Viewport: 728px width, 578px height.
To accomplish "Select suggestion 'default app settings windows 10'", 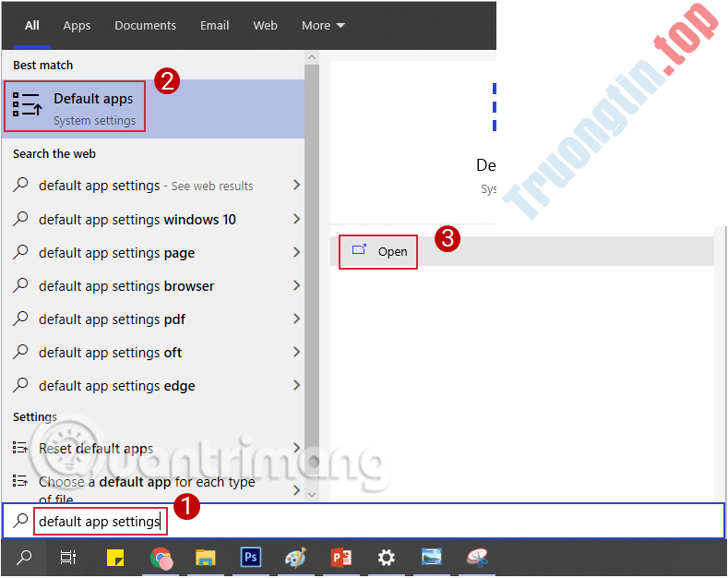I will [153, 219].
